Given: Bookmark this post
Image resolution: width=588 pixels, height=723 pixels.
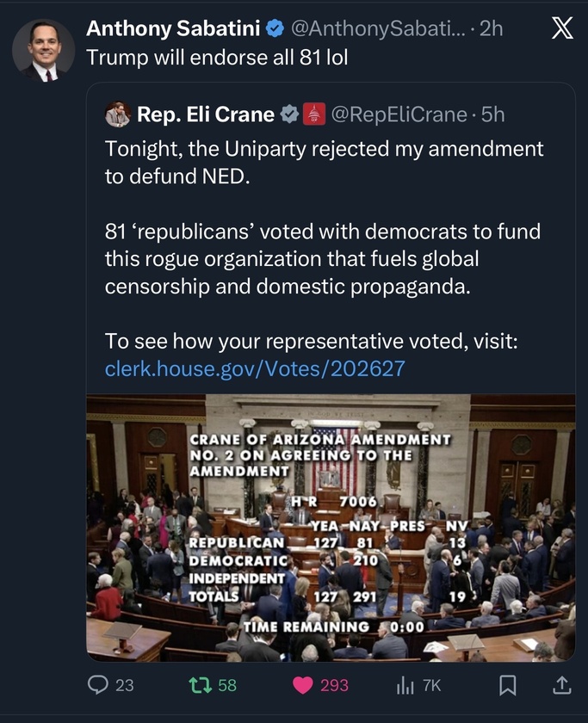Looking at the screenshot, I should click(508, 684).
